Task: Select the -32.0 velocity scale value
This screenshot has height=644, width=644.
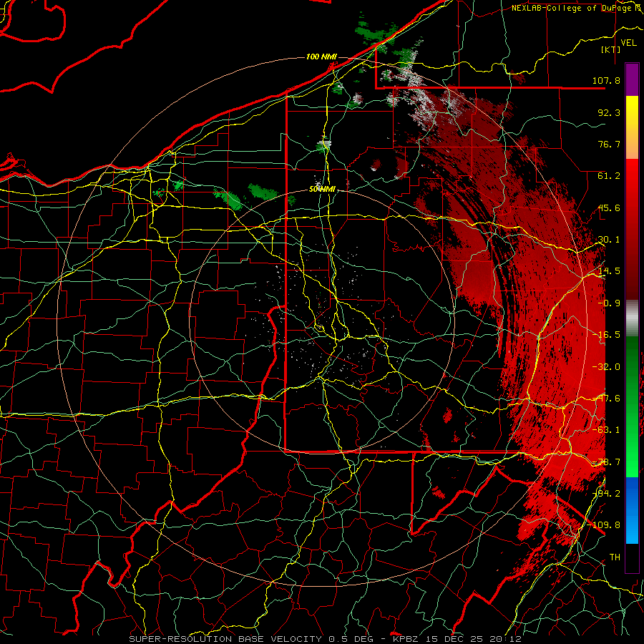Action: pos(606,367)
